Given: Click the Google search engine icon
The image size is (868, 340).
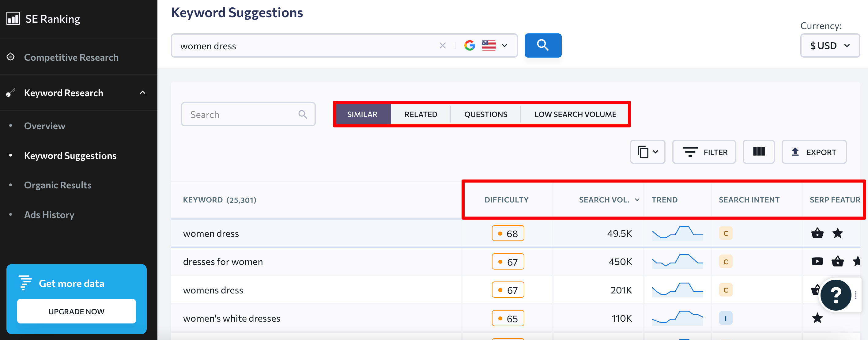Looking at the screenshot, I should (x=470, y=46).
